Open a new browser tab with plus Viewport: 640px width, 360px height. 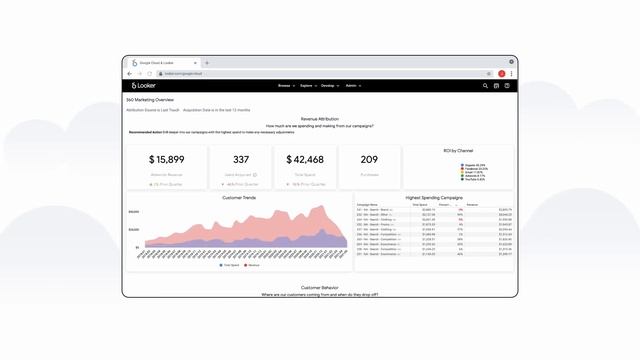207,63
